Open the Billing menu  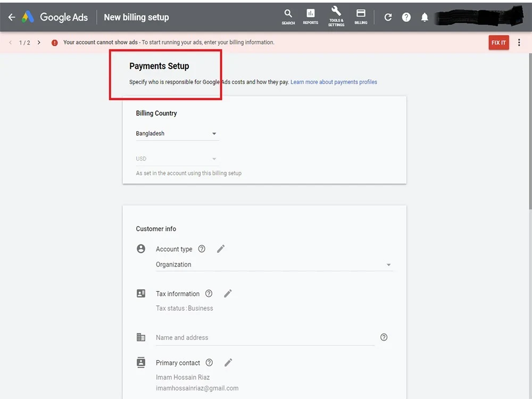pyautogui.click(x=361, y=17)
